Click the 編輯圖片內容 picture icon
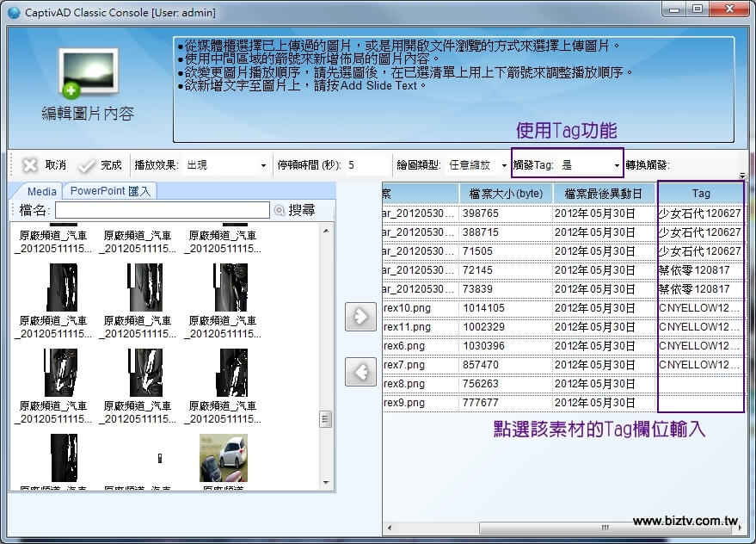The image size is (756, 544). click(88, 73)
